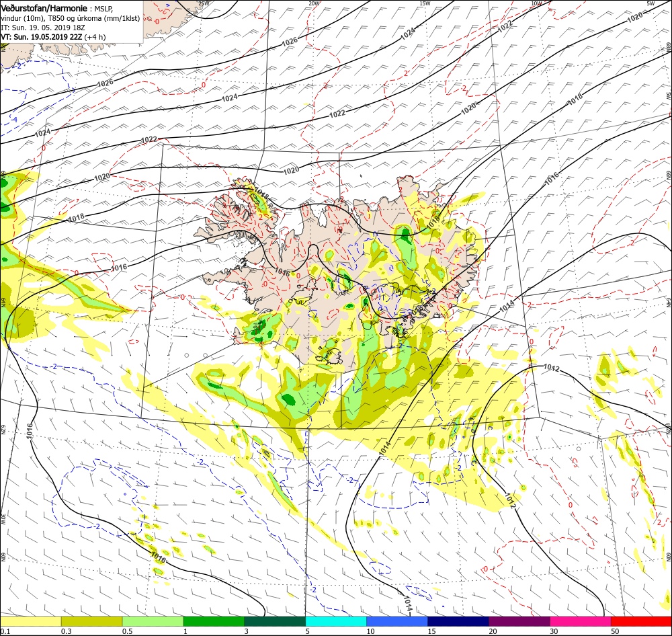Click the yellow 0.1–0.3 mm legend swatch
The height and width of the screenshot is (636, 672).
point(30,621)
